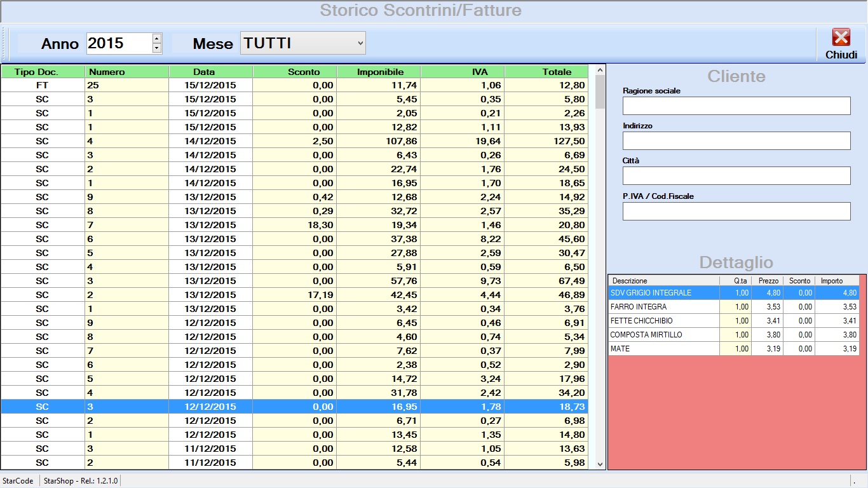Click the Indirizzo text field

pyautogui.click(x=736, y=141)
